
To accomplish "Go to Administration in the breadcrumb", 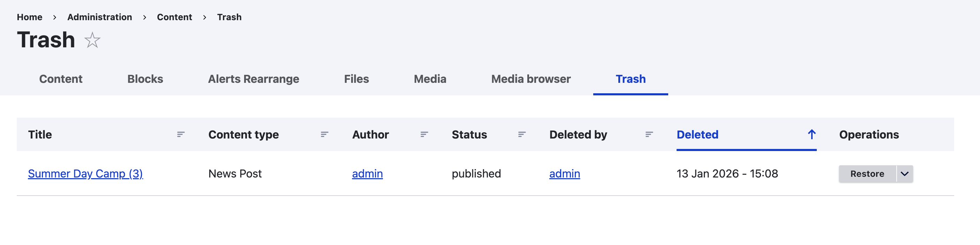I will (x=100, y=17).
